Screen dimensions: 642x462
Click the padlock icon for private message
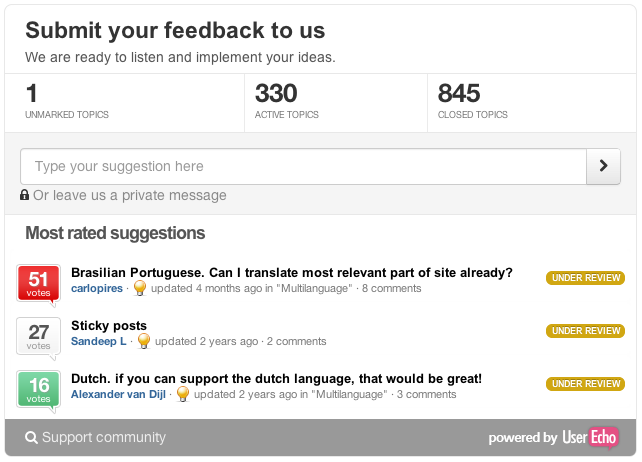tap(25, 195)
